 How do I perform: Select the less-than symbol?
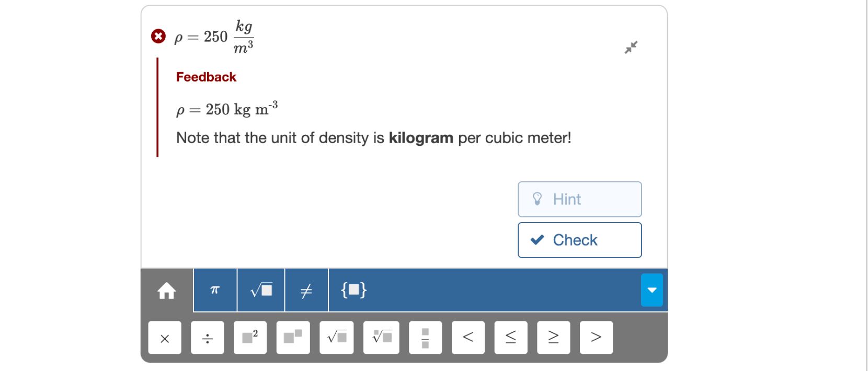[468, 338]
